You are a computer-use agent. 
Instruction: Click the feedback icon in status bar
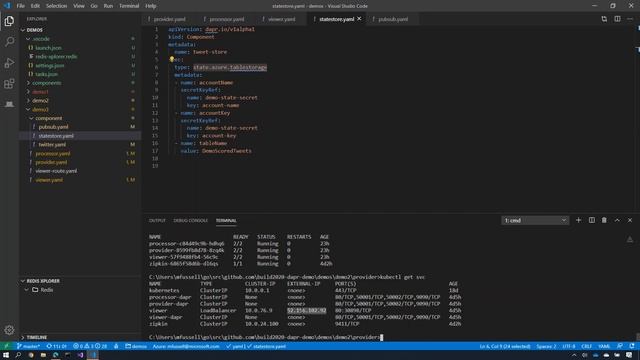point(620,346)
